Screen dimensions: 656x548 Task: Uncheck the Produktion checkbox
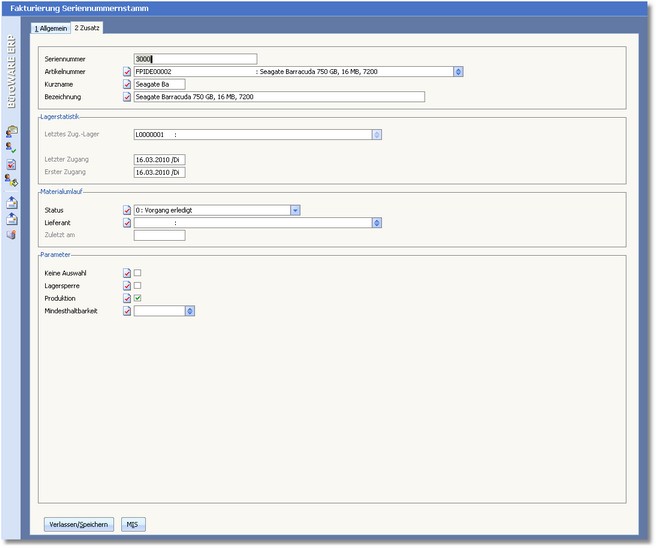pos(138,299)
